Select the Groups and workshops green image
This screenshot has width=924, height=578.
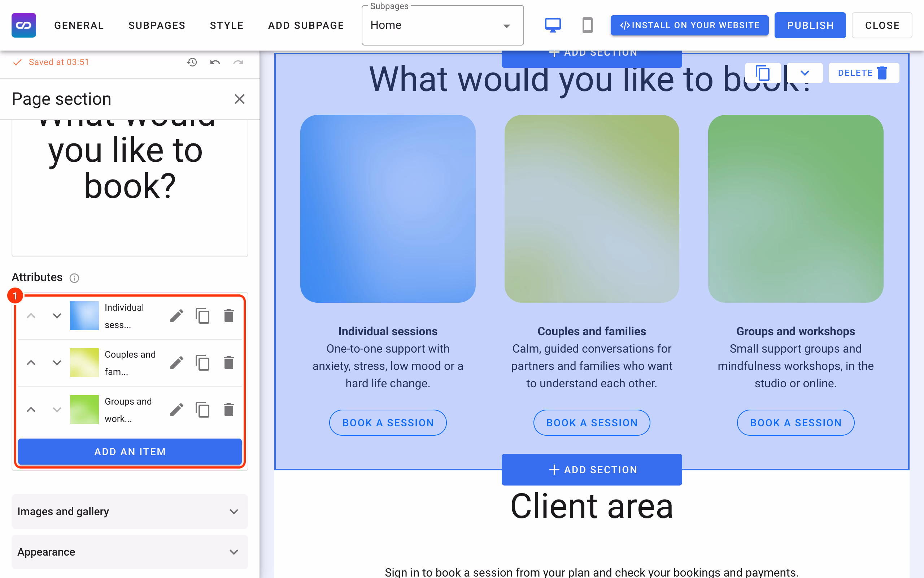click(x=796, y=209)
